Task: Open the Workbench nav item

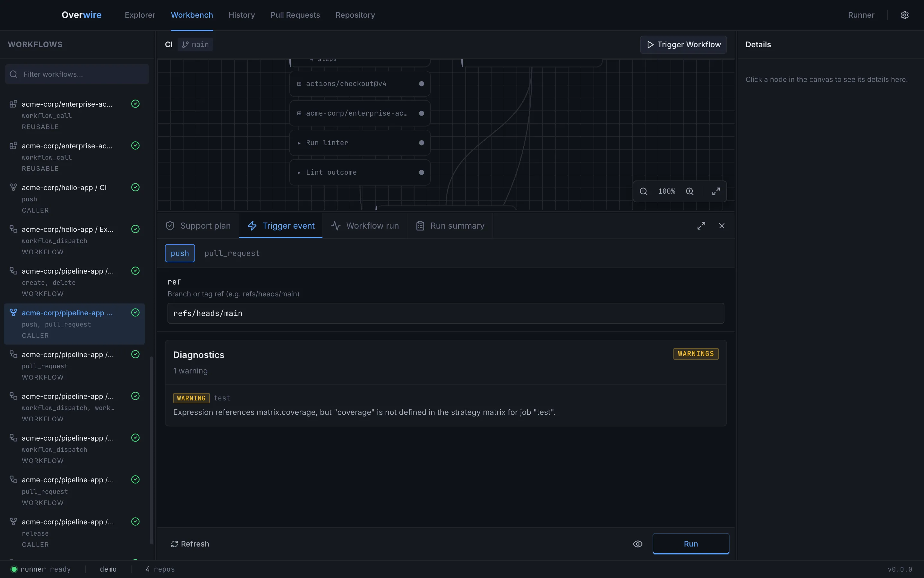Action: pyautogui.click(x=192, y=15)
